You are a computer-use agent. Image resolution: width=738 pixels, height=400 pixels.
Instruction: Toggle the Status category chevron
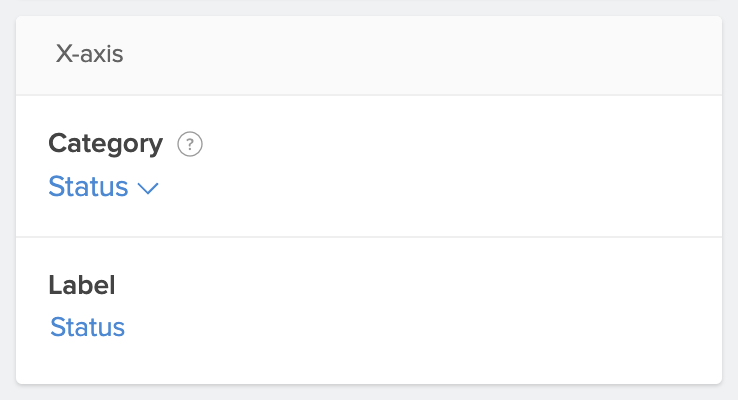[x=148, y=188]
